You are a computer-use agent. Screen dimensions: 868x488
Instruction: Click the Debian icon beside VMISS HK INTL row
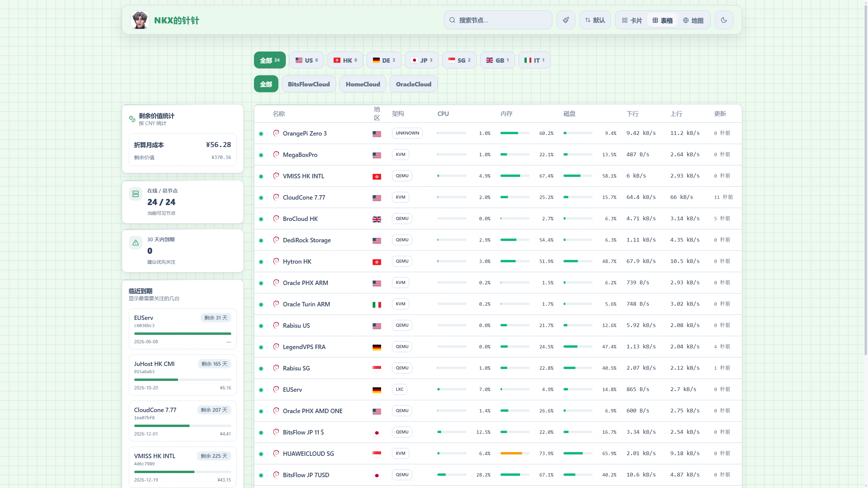[276, 176]
